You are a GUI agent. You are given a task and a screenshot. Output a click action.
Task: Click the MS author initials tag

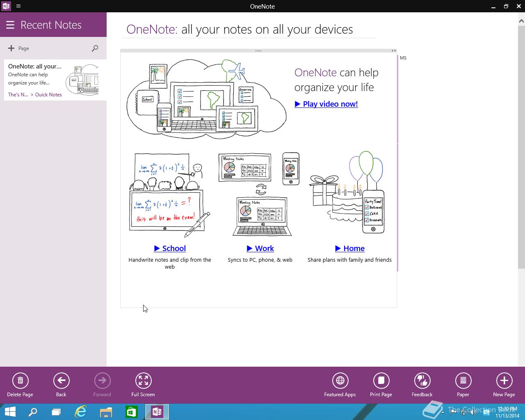[x=403, y=58]
